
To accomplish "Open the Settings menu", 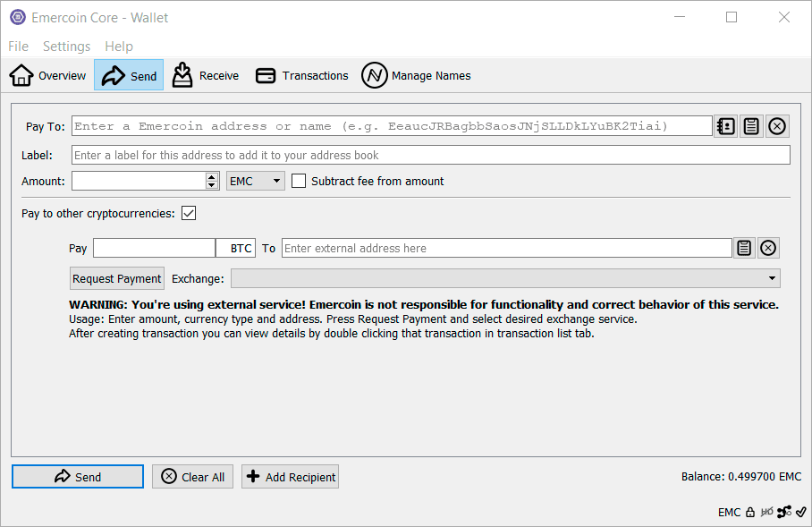I will coord(67,47).
